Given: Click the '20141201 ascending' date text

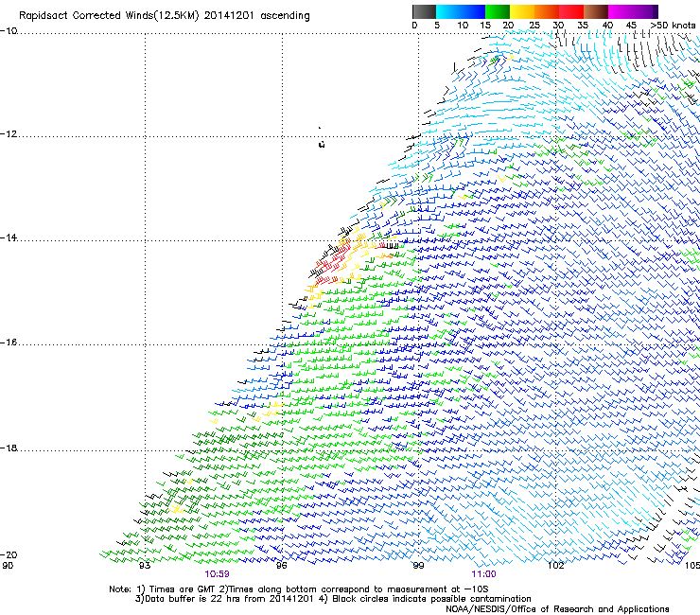Looking at the screenshot, I should [x=256, y=16].
